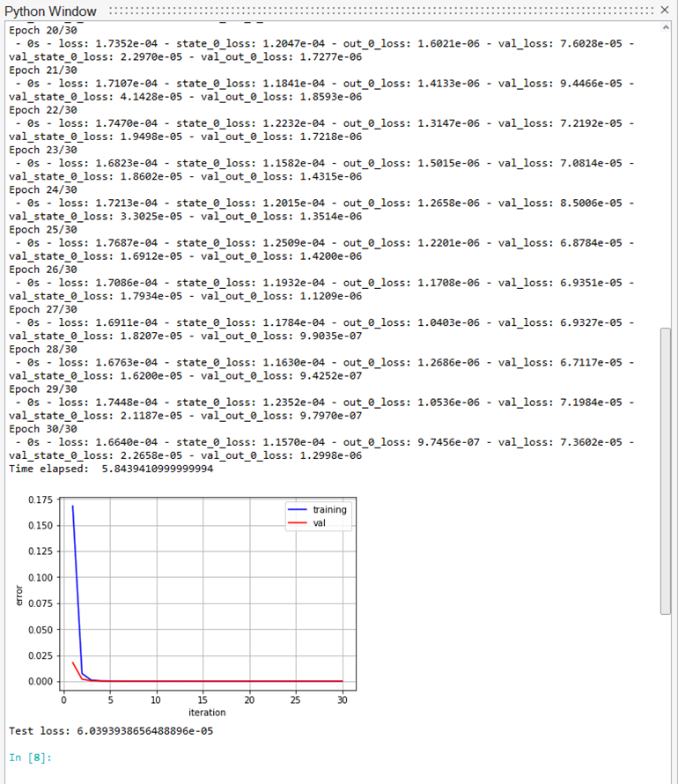This screenshot has width=678, height=784.
Task: Click the In [8]: input prompt
Action: point(30,757)
